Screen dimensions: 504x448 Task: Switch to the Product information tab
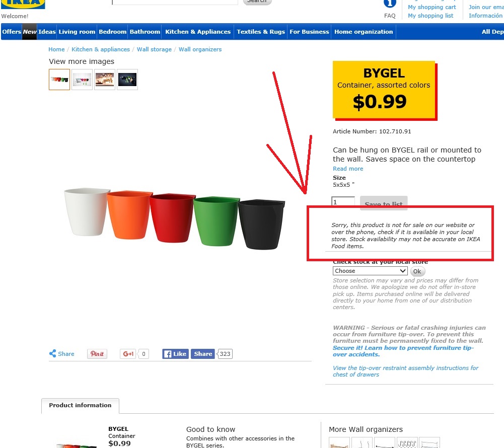[x=80, y=405]
